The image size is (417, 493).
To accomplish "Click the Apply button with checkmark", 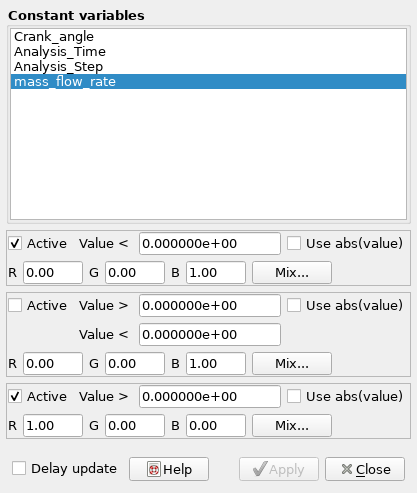I will point(279,469).
